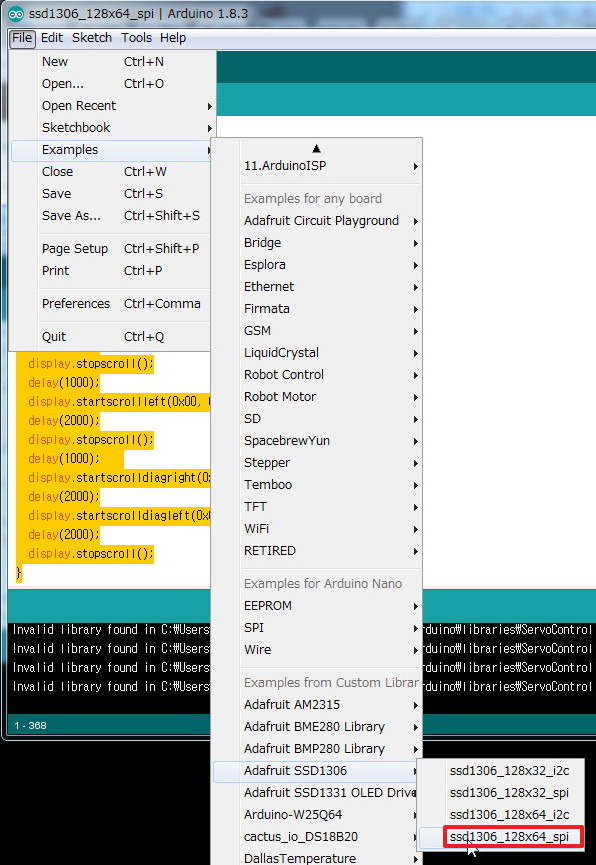Viewport: 596px width, 865px height.
Task: Expand TFT examples submenu
Action: pos(317,507)
